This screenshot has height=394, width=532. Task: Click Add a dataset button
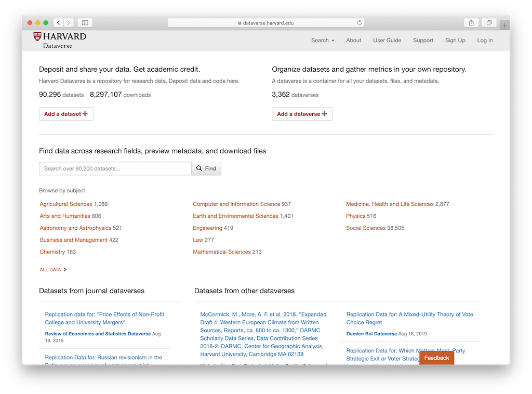point(66,114)
